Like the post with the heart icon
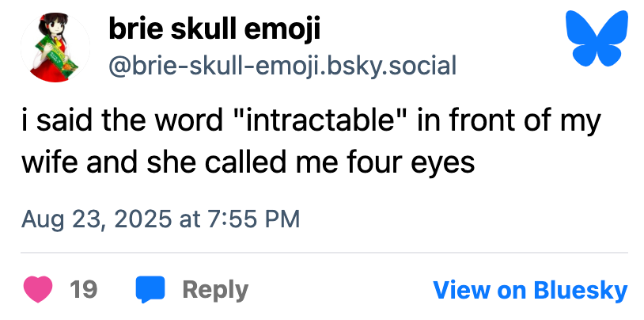This screenshot has width=644, height=320. tap(38, 289)
